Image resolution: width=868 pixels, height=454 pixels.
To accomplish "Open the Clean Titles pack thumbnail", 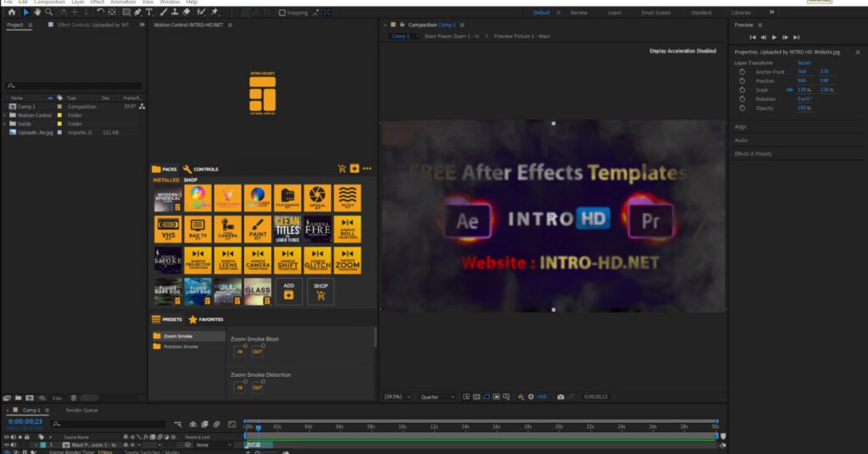I will (x=287, y=229).
